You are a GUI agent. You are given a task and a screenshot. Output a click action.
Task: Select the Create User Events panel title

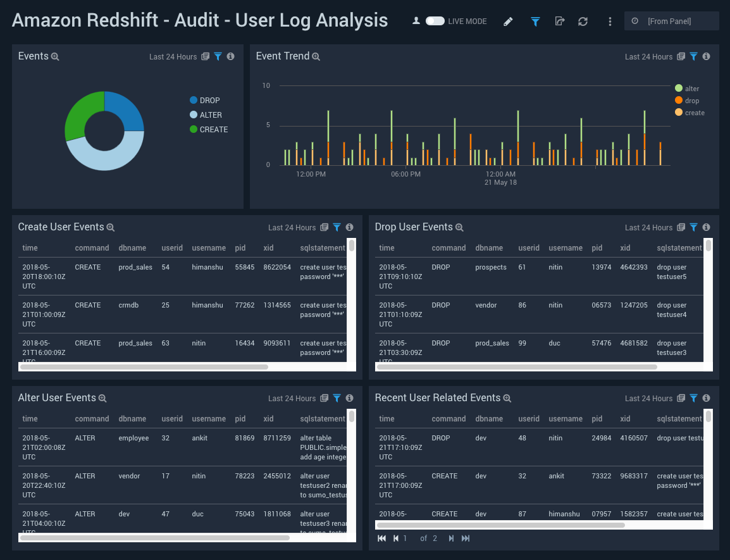[60, 227]
